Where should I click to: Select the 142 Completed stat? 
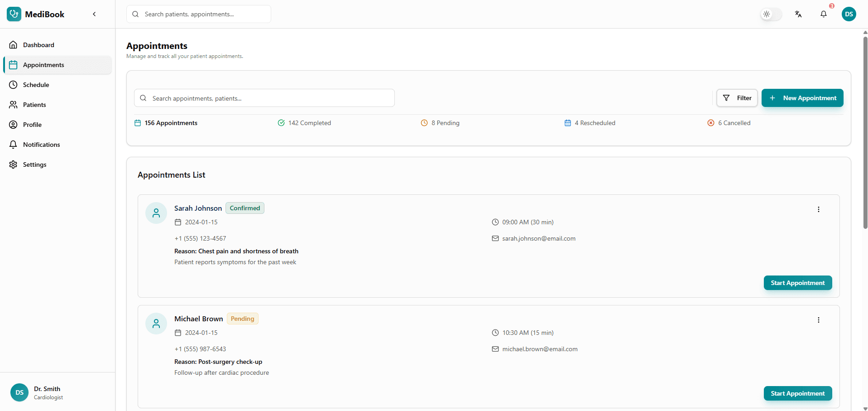click(304, 123)
